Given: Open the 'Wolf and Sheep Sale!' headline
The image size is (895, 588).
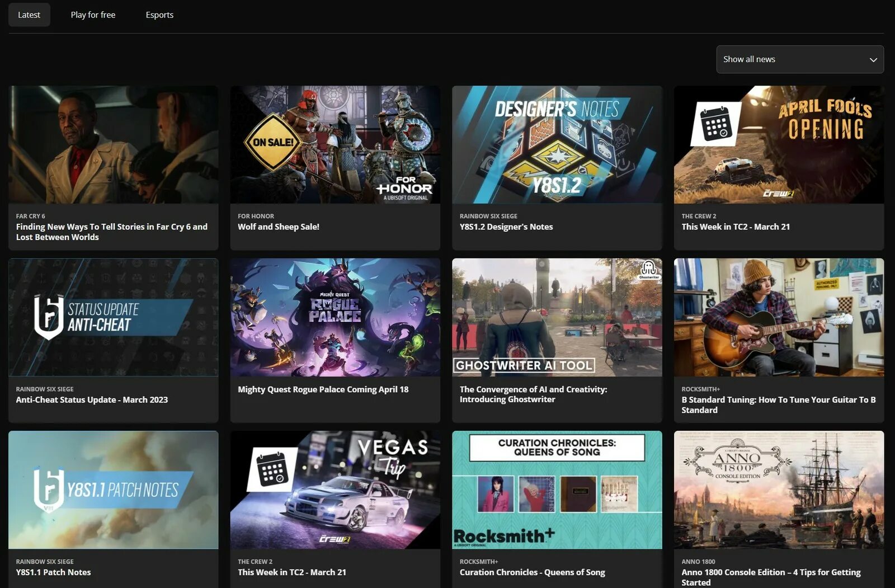Looking at the screenshot, I should pos(279,227).
